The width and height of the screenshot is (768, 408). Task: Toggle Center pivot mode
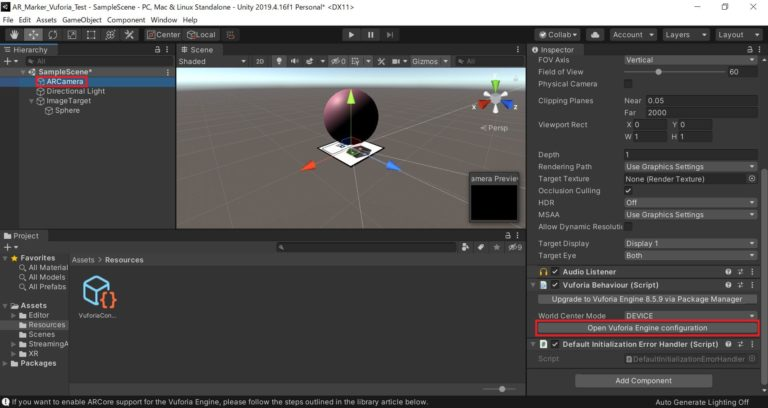point(164,35)
